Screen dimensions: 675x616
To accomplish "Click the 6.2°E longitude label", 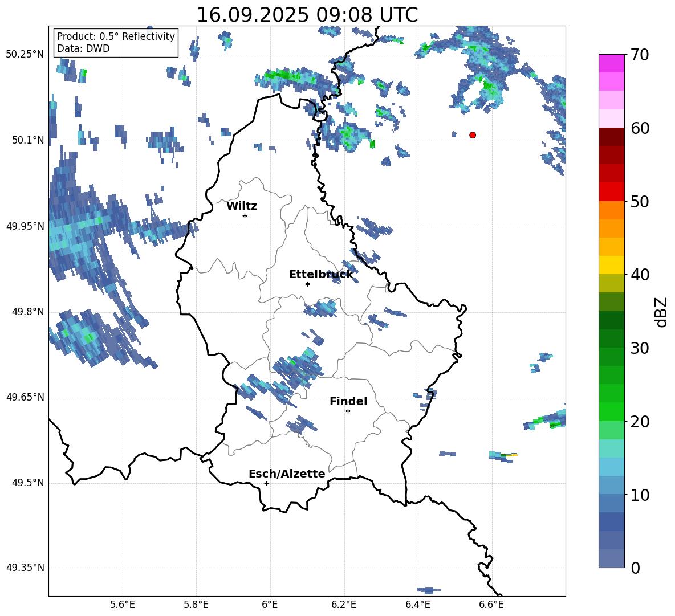I will 344,605.
